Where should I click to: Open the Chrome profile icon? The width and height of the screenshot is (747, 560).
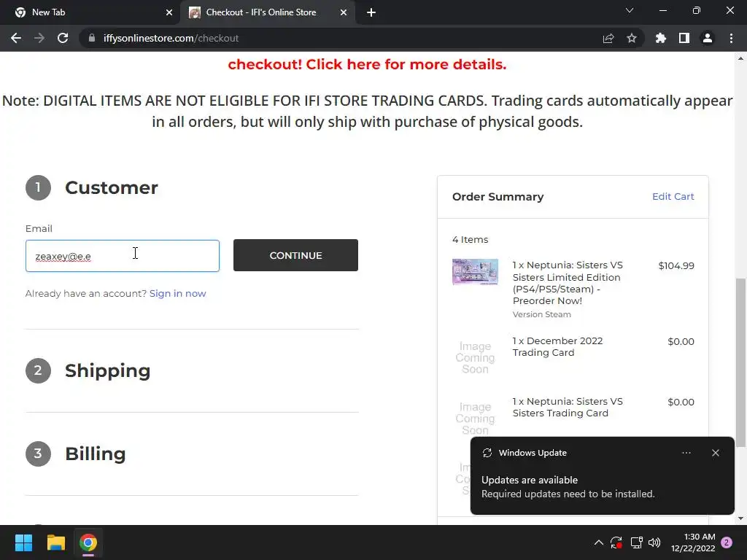(x=708, y=38)
